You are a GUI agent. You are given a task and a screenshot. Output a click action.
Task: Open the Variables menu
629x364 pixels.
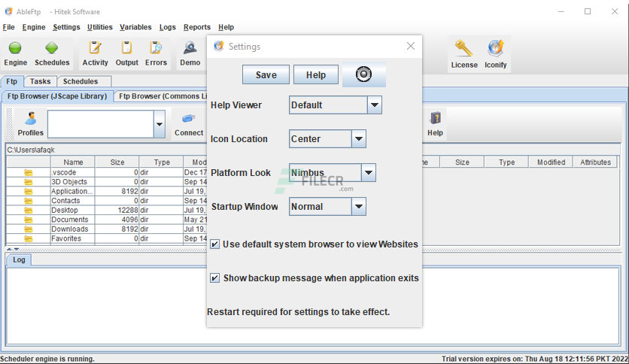(x=135, y=27)
